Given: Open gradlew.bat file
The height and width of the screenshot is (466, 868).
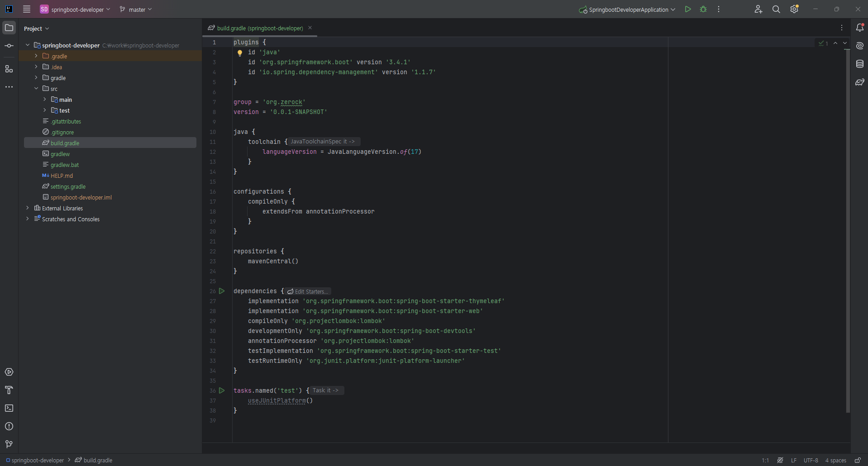Looking at the screenshot, I should tap(64, 165).
